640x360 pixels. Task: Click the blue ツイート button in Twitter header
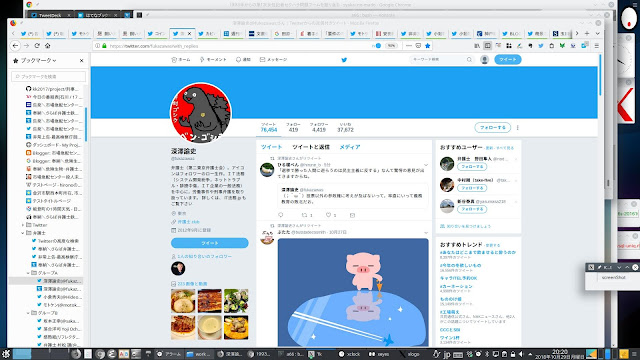(x=508, y=60)
